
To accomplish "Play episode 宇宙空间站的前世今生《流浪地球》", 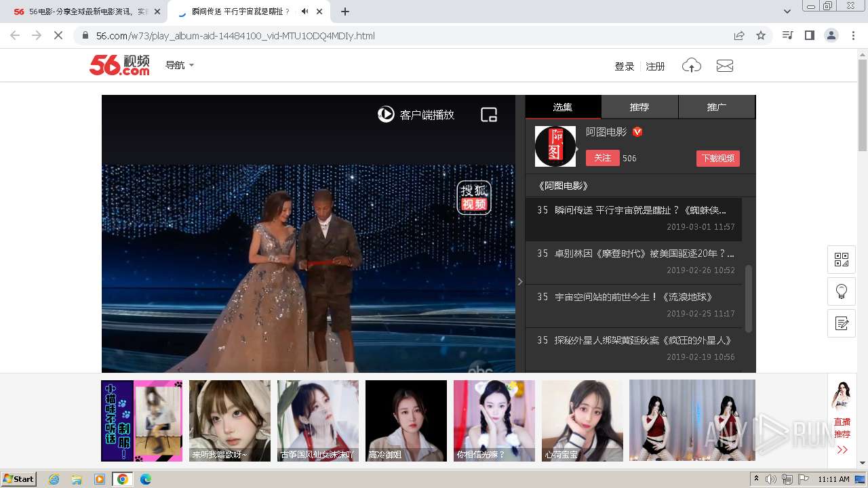I will [633, 306].
